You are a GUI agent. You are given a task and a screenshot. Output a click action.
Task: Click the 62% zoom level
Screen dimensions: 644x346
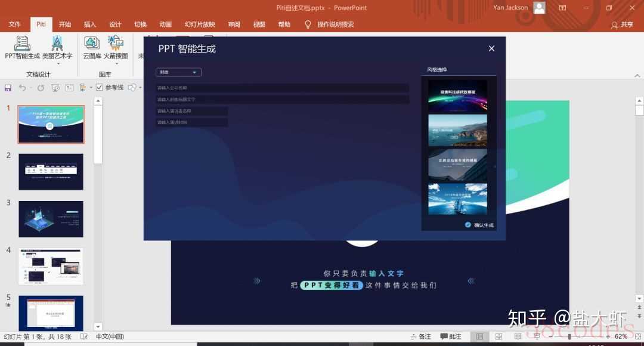pyautogui.click(x=621, y=336)
